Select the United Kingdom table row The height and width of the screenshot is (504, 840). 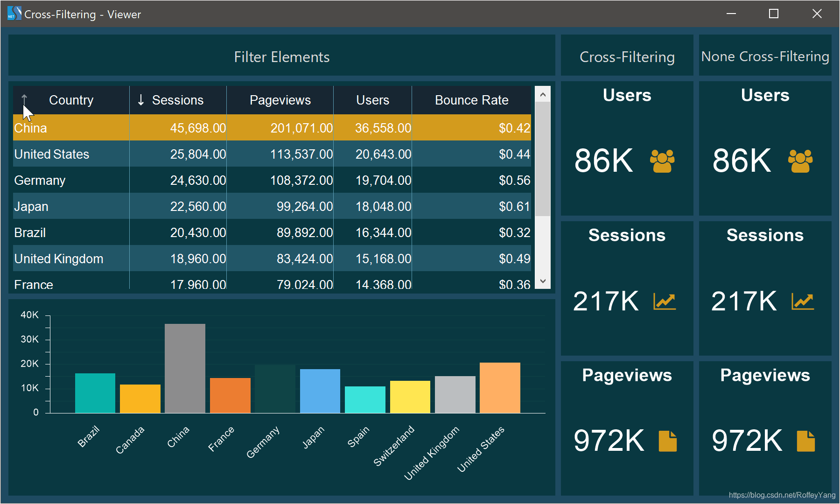[272, 259]
